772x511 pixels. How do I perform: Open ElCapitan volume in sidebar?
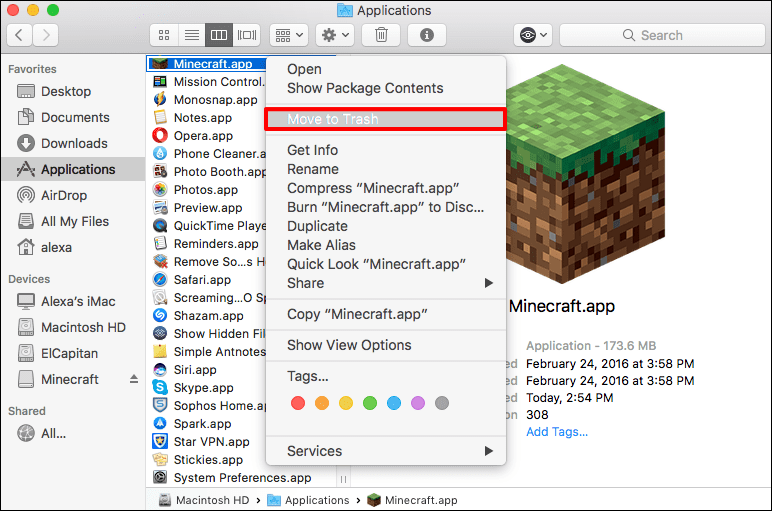[73, 353]
